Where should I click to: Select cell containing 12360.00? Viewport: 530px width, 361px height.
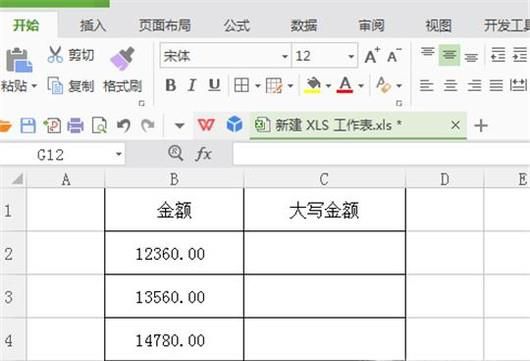[x=174, y=253]
